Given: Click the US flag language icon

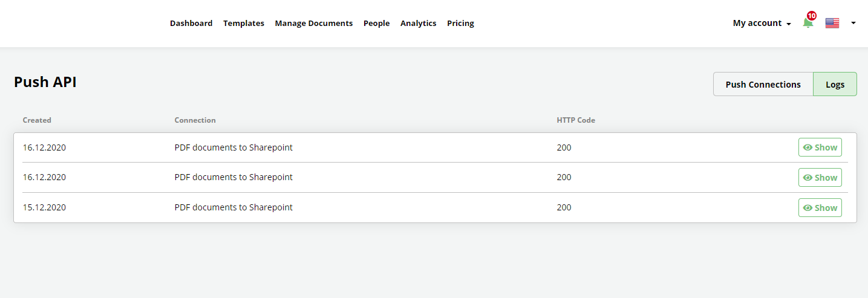Looking at the screenshot, I should [832, 23].
